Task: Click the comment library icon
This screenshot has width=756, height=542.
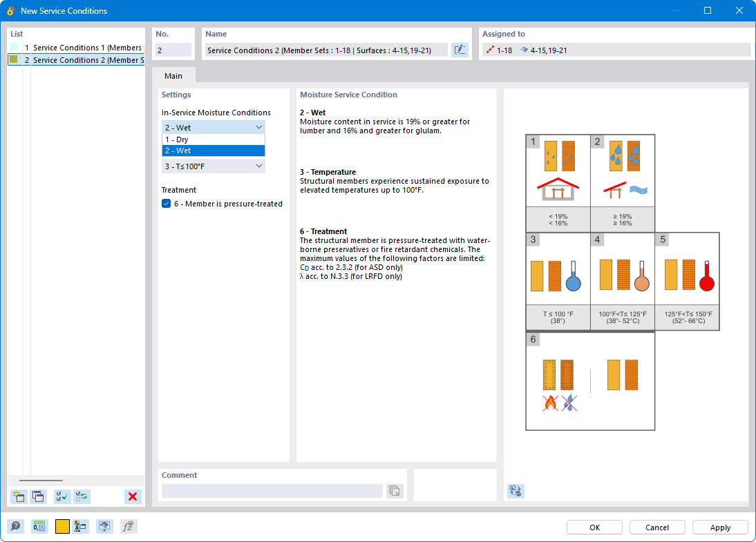Action: tap(395, 491)
